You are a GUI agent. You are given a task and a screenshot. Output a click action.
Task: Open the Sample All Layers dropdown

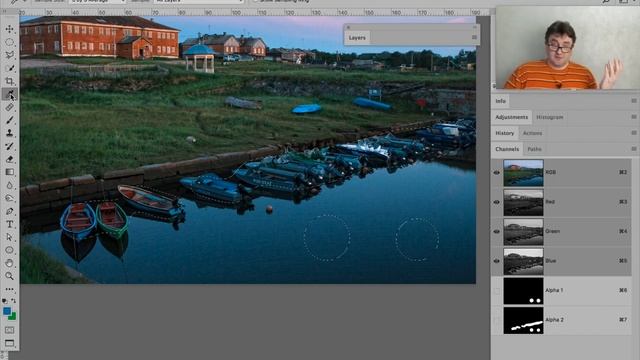coord(199,1)
